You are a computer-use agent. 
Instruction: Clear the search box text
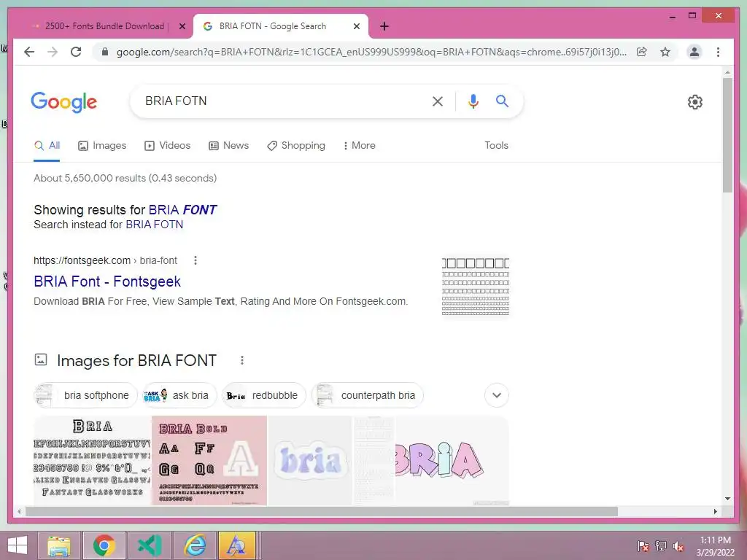tap(438, 101)
